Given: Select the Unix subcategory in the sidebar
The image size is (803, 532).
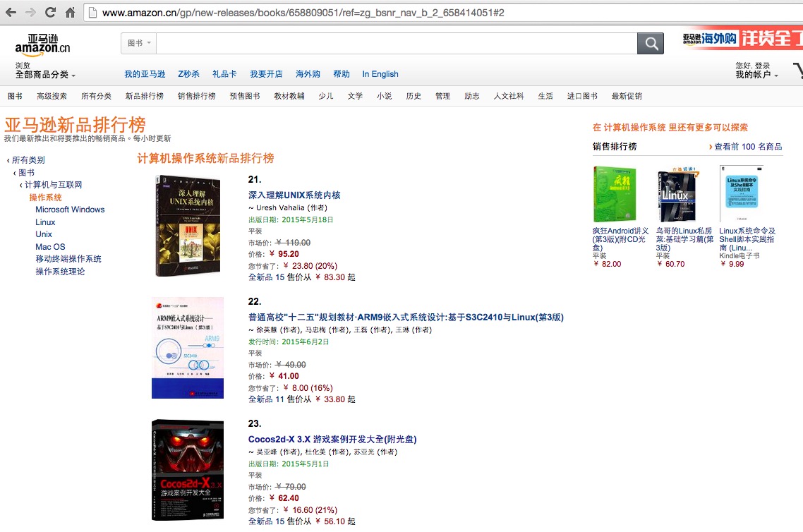Looking at the screenshot, I should [x=44, y=234].
